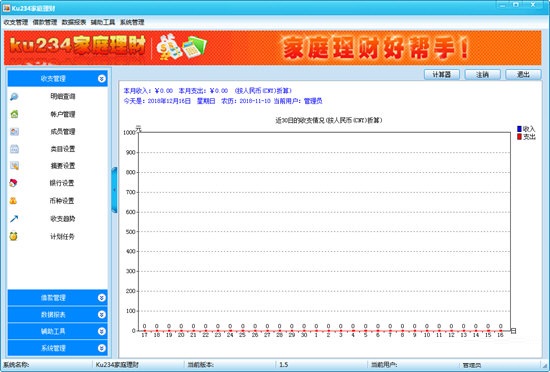Click the chart title 近30日的收支情况
The width and height of the screenshot is (550, 372).
click(x=329, y=120)
